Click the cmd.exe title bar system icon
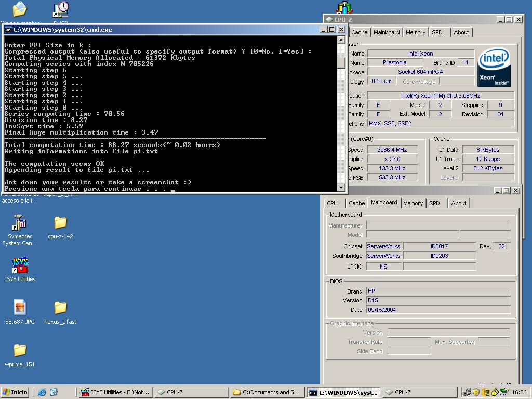Viewport: 532px width, 399px height. pos(8,30)
